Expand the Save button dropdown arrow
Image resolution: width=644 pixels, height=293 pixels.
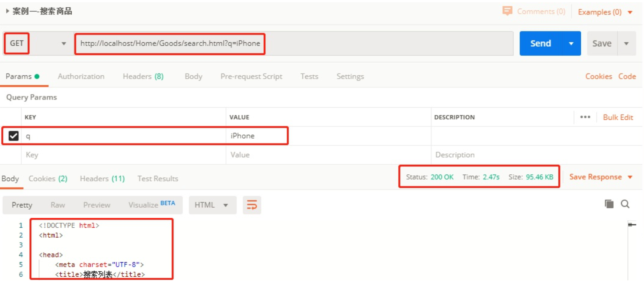[627, 43]
